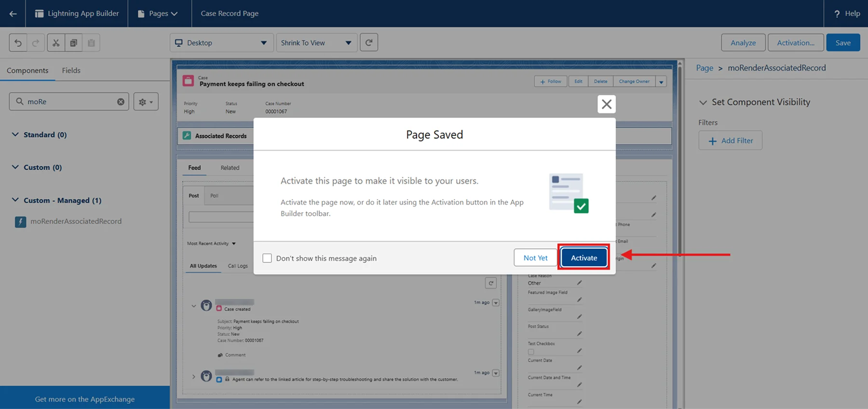Click the Change Owner button
The height and width of the screenshot is (409, 868).
(x=634, y=82)
